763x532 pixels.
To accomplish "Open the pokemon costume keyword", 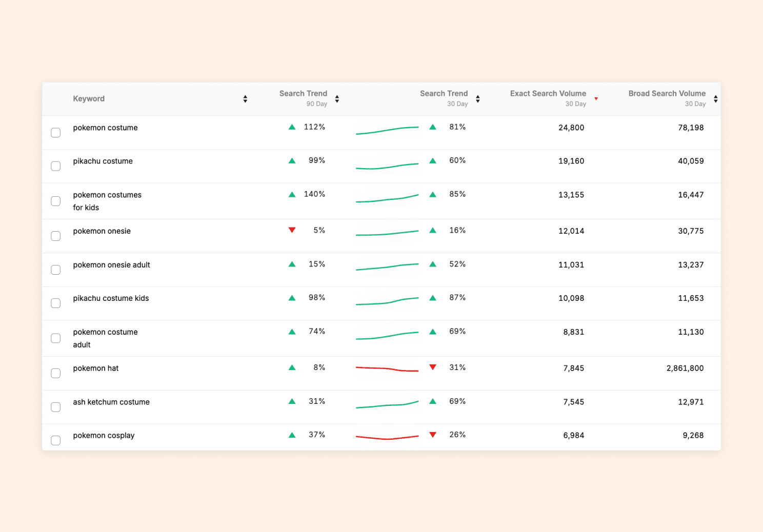I will pos(105,128).
